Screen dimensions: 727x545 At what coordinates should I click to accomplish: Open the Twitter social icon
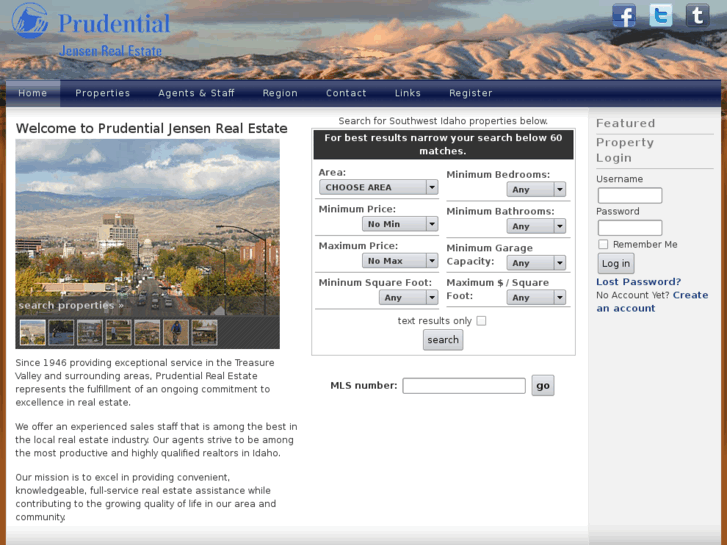coord(660,15)
